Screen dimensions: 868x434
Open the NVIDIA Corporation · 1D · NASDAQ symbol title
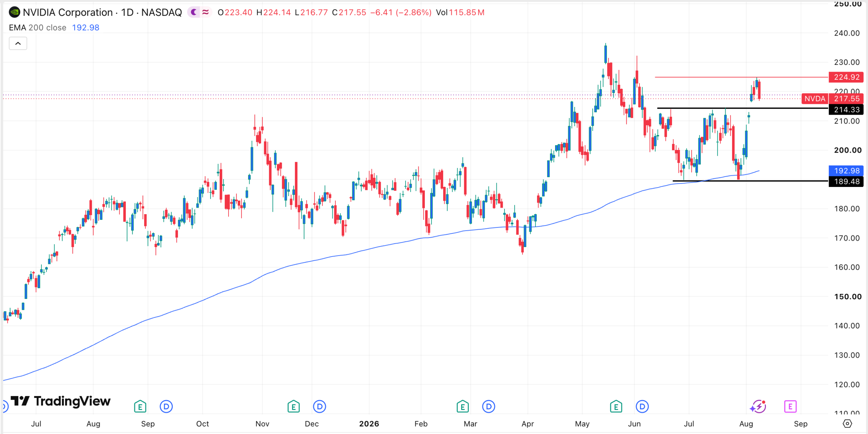tap(102, 13)
